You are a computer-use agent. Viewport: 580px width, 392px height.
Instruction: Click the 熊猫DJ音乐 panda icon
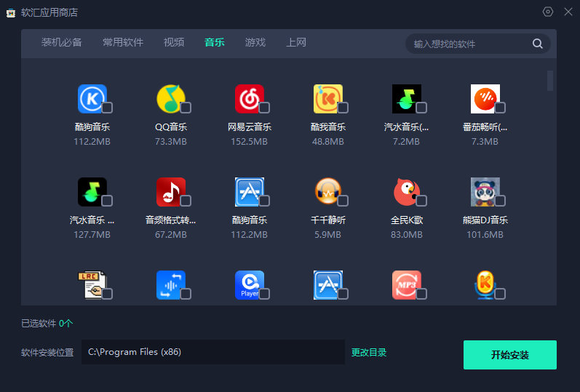[x=485, y=192]
